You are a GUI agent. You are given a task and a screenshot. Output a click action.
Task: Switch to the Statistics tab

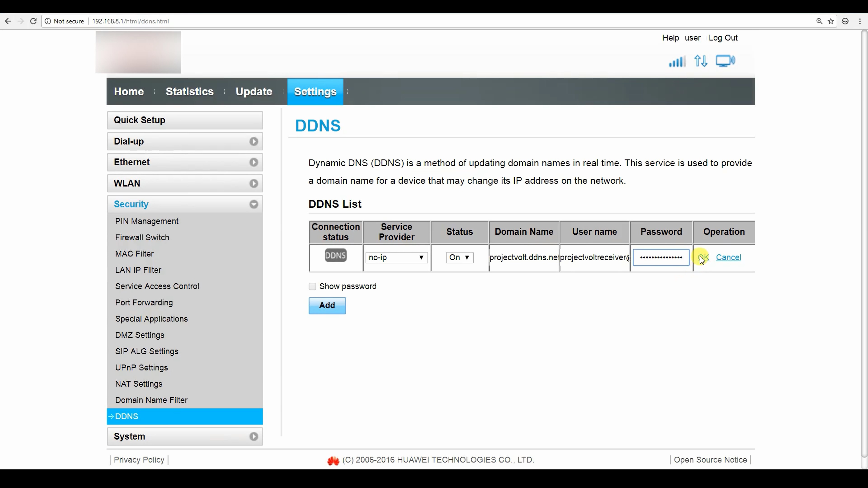[189, 91]
